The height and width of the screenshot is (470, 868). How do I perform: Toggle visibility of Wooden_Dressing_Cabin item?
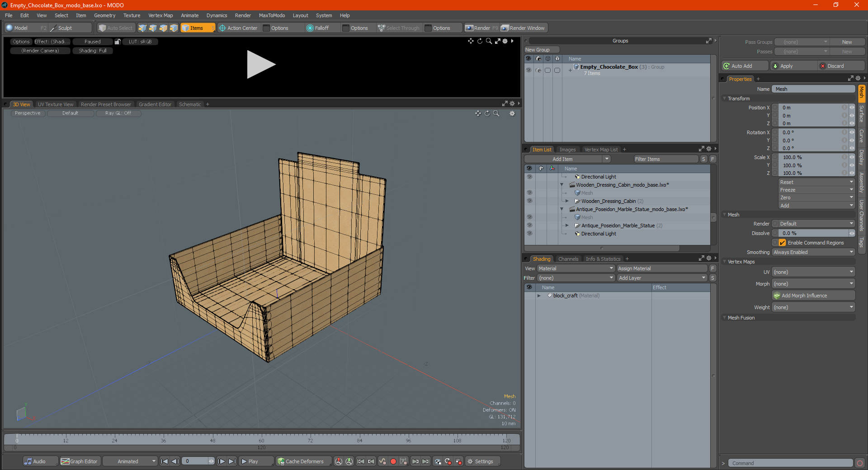(x=529, y=201)
